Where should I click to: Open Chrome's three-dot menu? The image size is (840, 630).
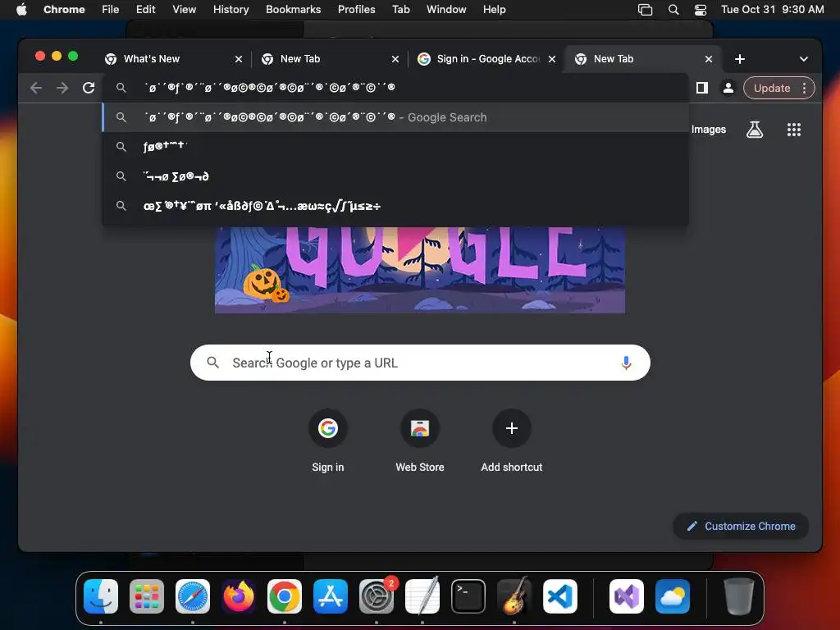tap(804, 88)
